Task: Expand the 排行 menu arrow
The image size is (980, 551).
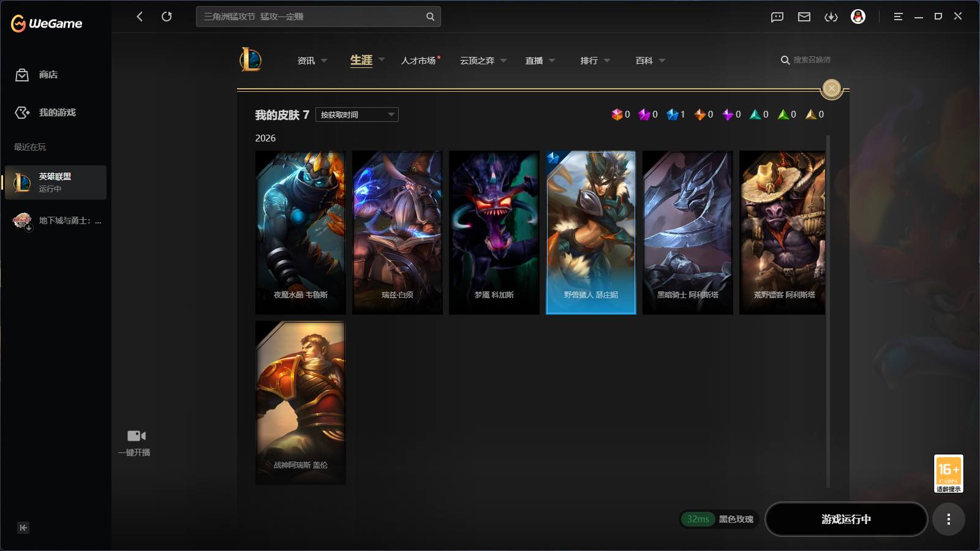Action: pos(607,61)
